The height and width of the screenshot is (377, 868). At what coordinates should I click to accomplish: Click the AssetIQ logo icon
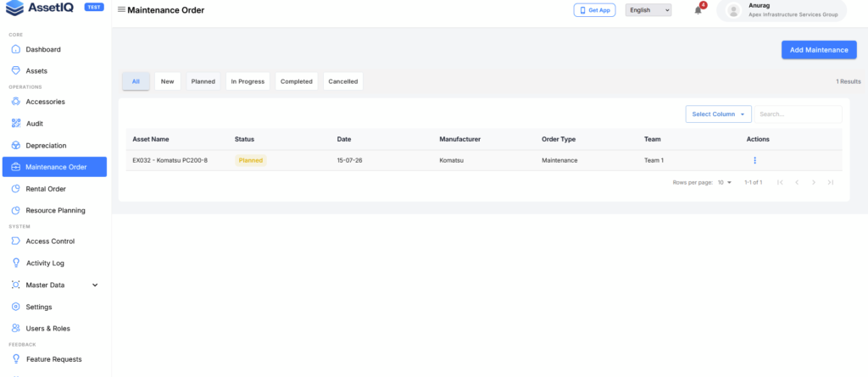tap(15, 8)
